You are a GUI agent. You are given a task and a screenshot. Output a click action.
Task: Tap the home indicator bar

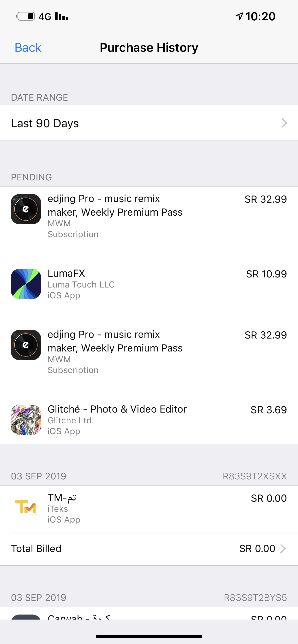tap(149, 636)
